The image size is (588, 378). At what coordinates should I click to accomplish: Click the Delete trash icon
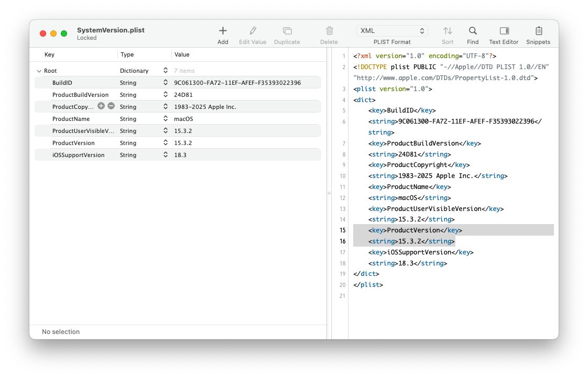(329, 31)
